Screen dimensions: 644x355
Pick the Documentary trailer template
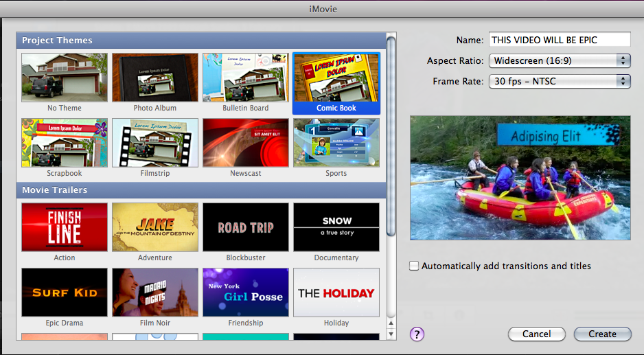click(336, 227)
